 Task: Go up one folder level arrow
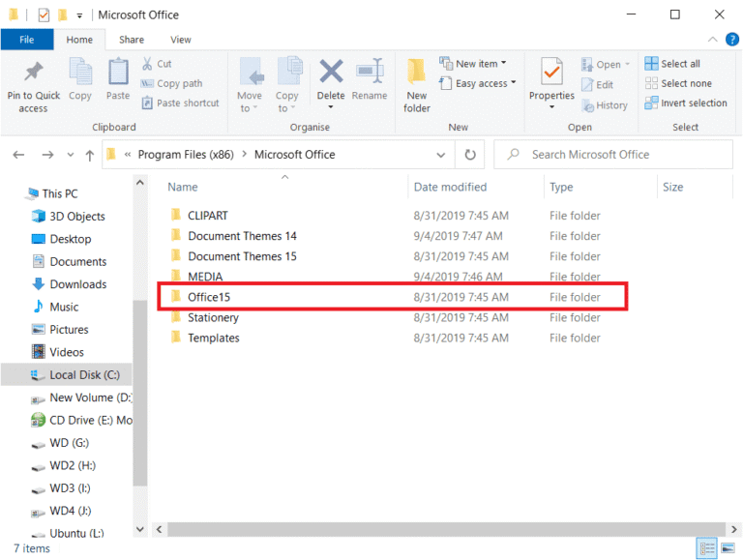click(x=90, y=155)
